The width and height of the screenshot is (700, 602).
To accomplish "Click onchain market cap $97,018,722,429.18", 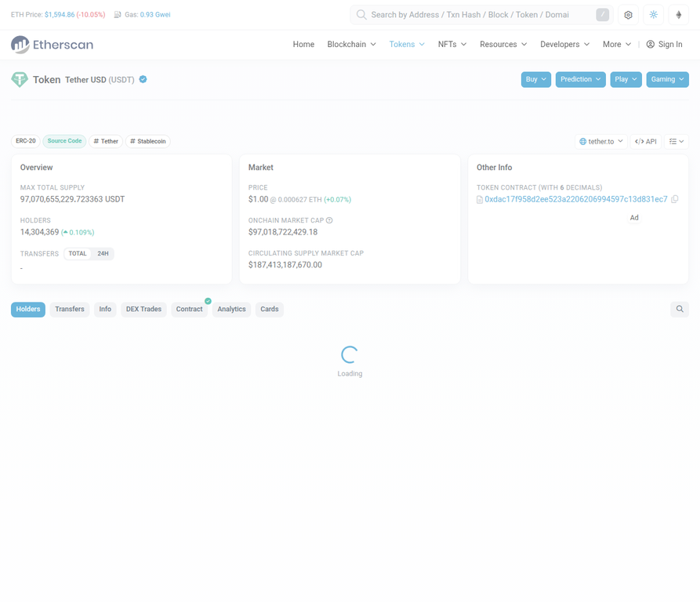I will coord(283,232).
